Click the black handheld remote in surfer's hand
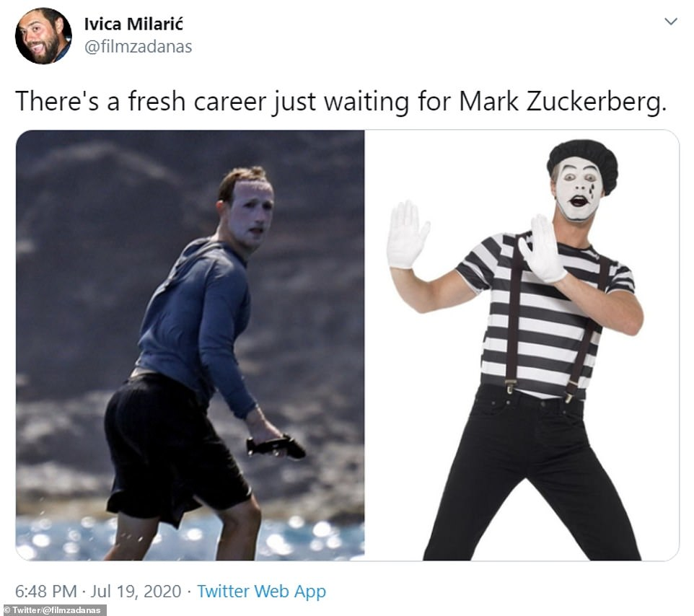The height and width of the screenshot is (616, 694). 276,446
